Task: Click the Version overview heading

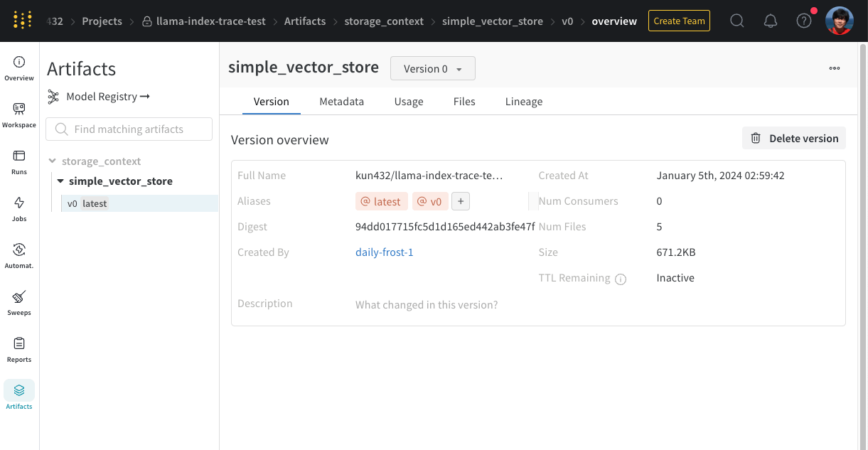Action: [280, 140]
